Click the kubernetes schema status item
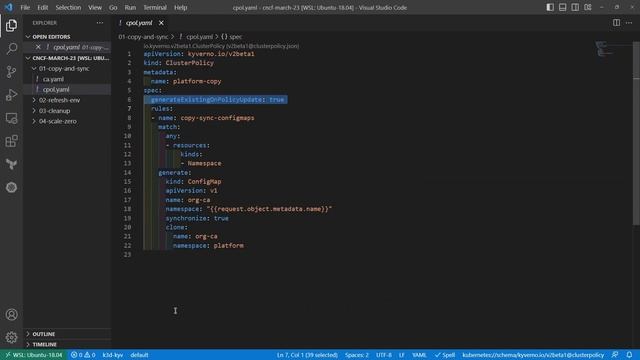This screenshot has width=640, height=360. [x=533, y=355]
